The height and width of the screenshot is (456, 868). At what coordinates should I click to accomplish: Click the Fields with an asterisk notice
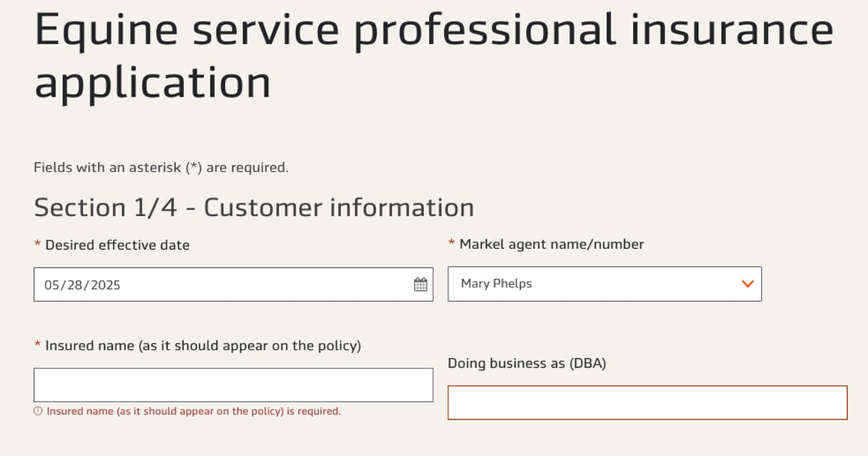(160, 166)
